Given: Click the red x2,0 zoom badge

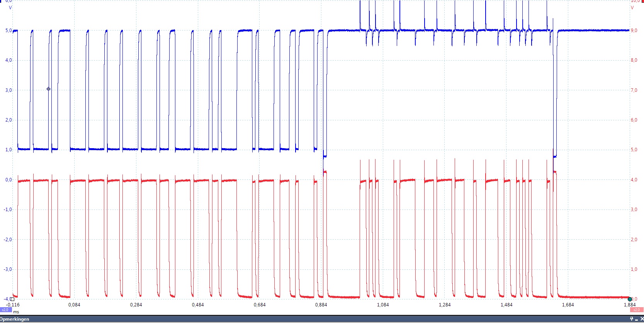Looking at the screenshot, I should tap(636, 309).
